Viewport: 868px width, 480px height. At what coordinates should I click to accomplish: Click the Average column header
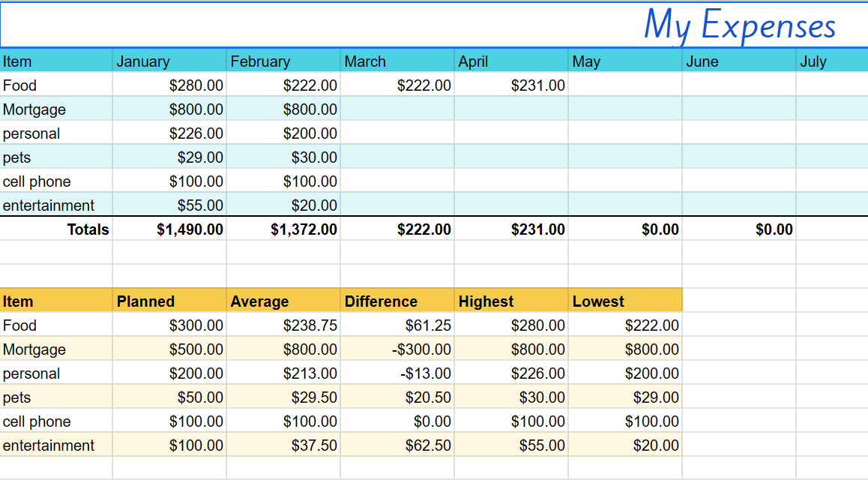click(283, 301)
